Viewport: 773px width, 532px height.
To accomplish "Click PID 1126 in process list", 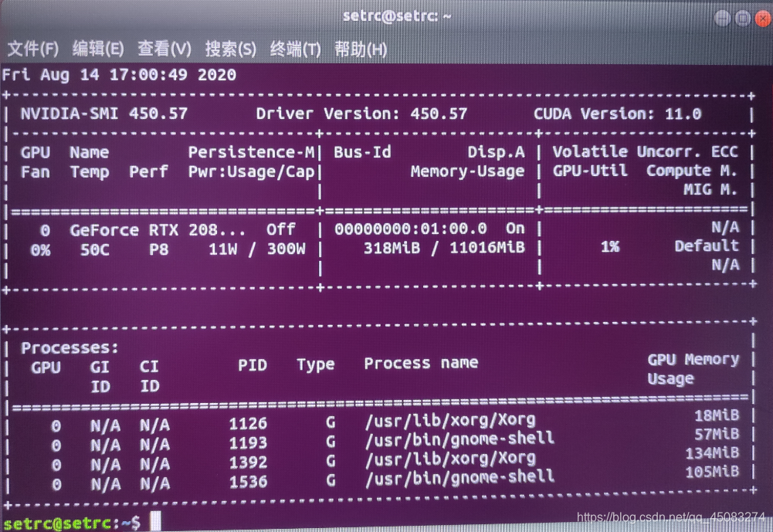I will (x=248, y=424).
